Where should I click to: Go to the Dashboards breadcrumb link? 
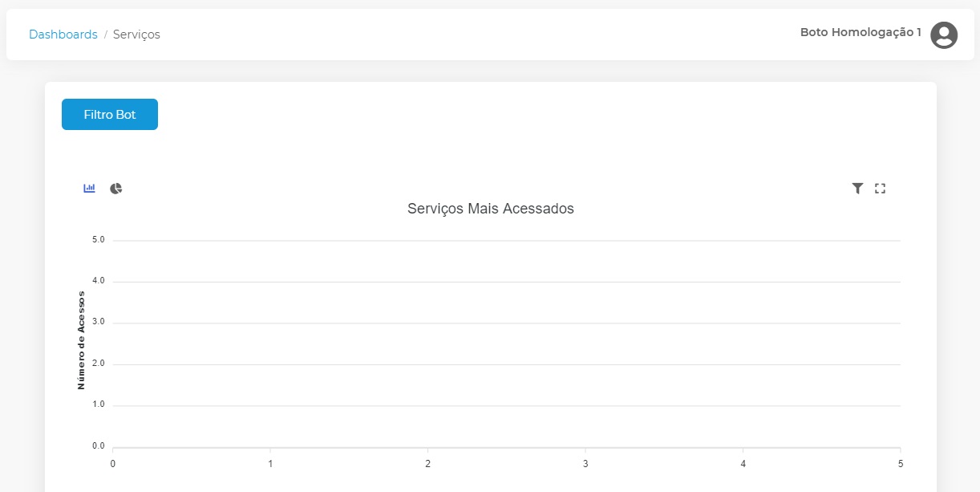[63, 35]
